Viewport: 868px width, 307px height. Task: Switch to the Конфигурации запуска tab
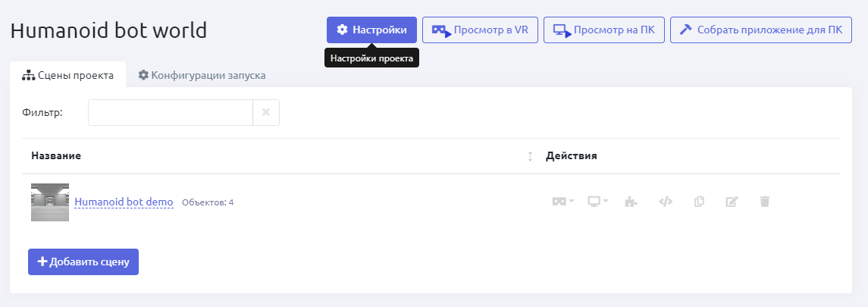pos(202,75)
